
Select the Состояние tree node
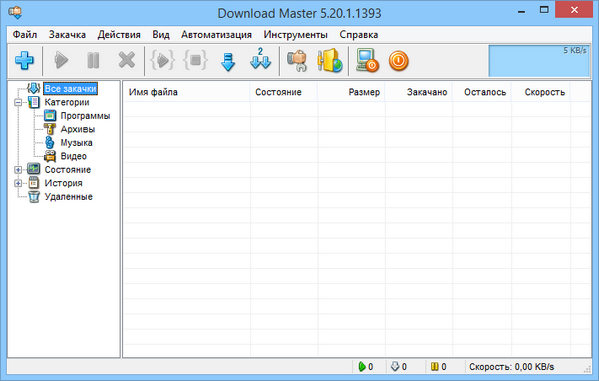(68, 169)
